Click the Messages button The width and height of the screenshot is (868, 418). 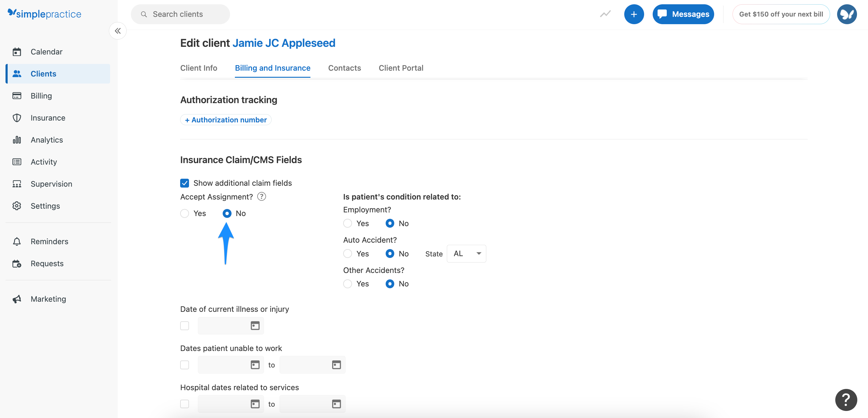click(x=683, y=14)
